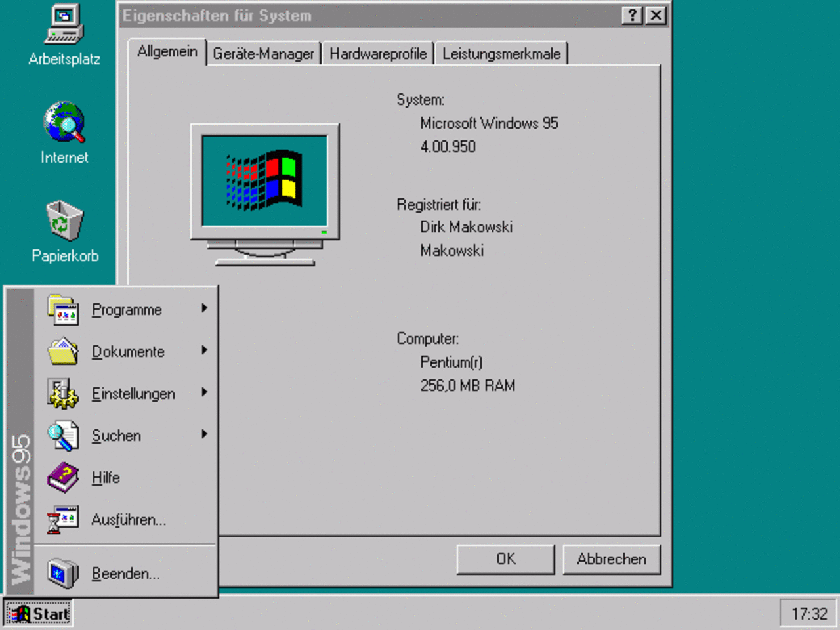The height and width of the screenshot is (630, 840).
Task: Click the System: label
Action: [420, 100]
